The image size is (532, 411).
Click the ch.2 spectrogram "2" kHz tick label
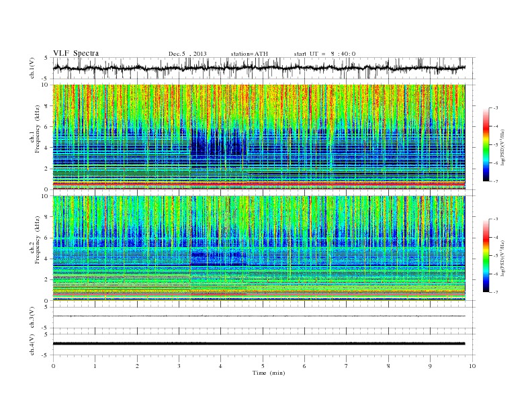[47, 280]
